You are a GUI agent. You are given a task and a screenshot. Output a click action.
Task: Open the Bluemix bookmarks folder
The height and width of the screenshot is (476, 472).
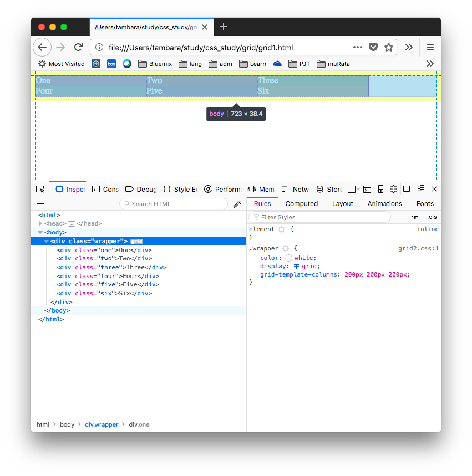click(155, 64)
